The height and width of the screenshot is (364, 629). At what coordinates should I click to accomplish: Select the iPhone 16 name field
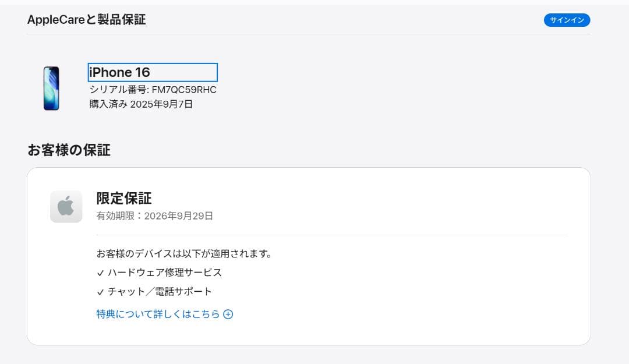153,72
